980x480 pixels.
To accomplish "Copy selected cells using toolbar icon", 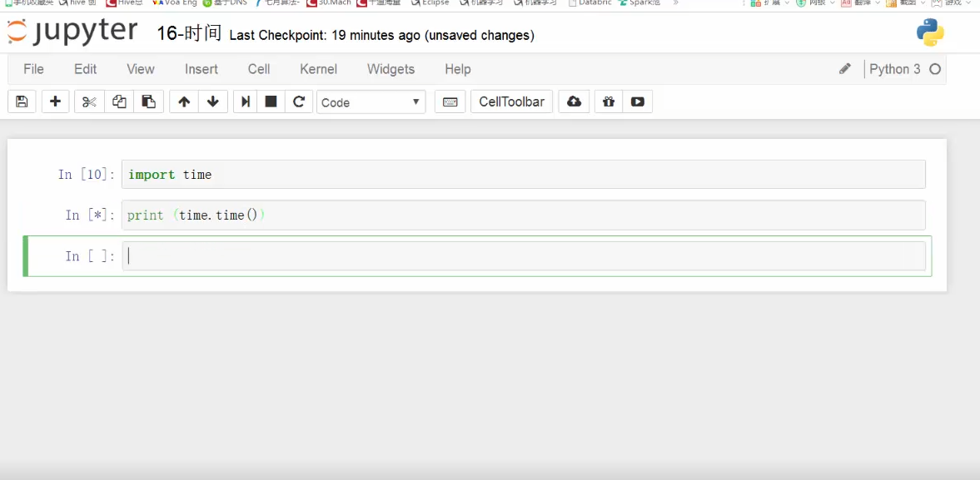I will pyautogui.click(x=119, y=101).
